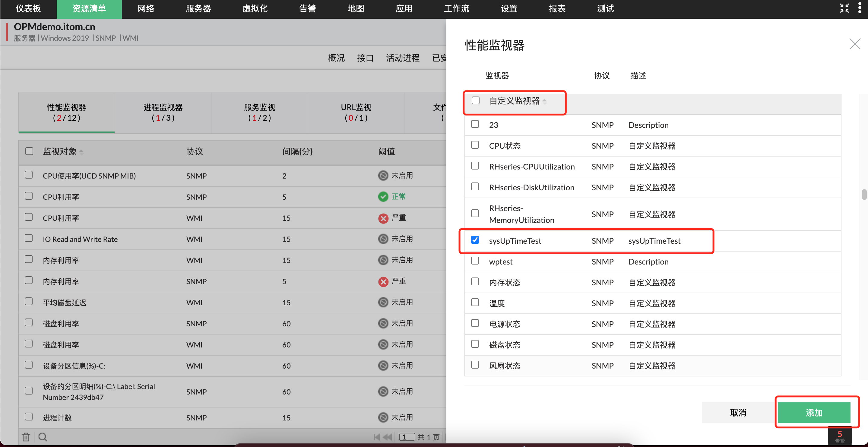
Task: Select all via 自定义监视器 header checkbox
Action: point(475,100)
